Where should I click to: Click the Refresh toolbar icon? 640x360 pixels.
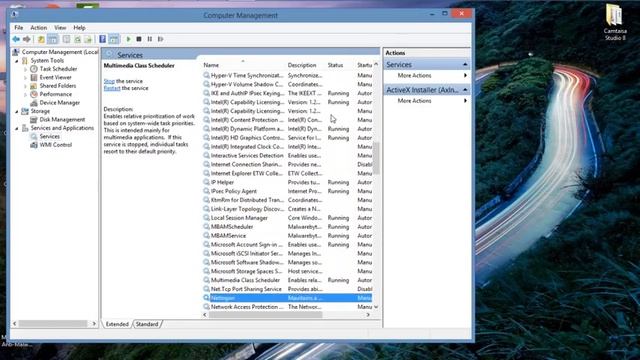tap(77, 39)
